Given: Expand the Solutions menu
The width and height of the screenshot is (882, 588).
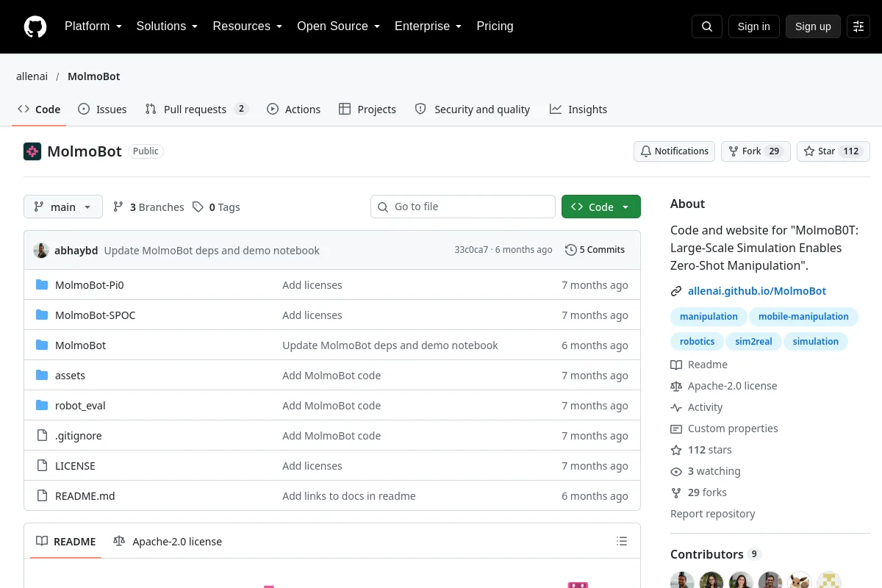Looking at the screenshot, I should coord(167,26).
